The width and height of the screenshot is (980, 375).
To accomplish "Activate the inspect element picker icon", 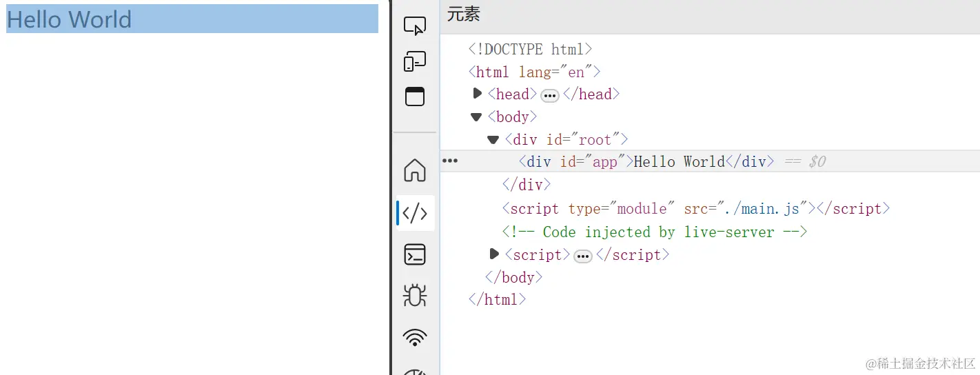I will click(415, 27).
